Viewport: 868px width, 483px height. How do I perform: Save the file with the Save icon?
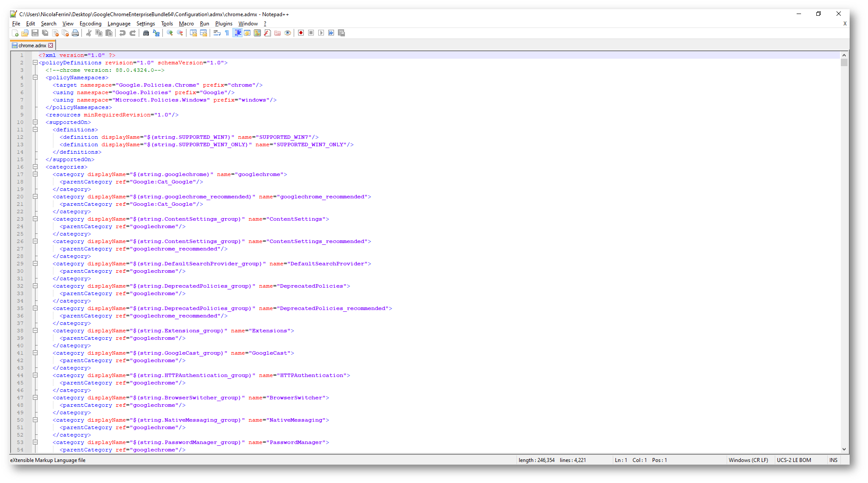pyautogui.click(x=35, y=33)
